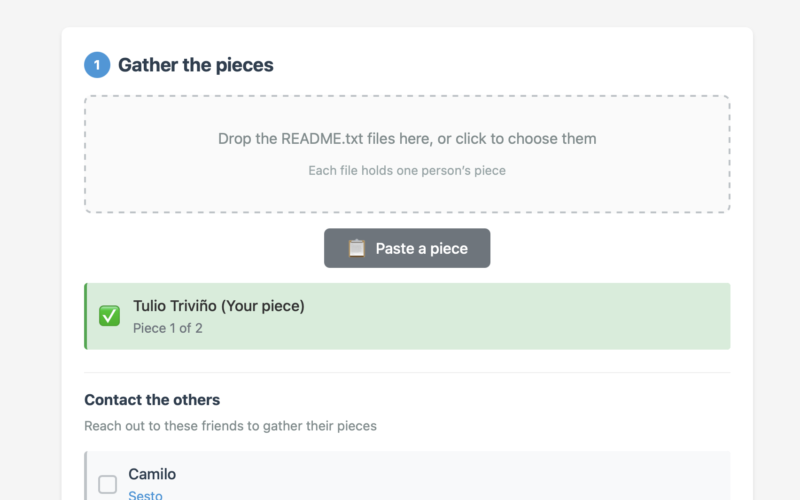This screenshot has height=500, width=800.
Task: Click "Reach out to these friends" description
Action: coord(230,426)
